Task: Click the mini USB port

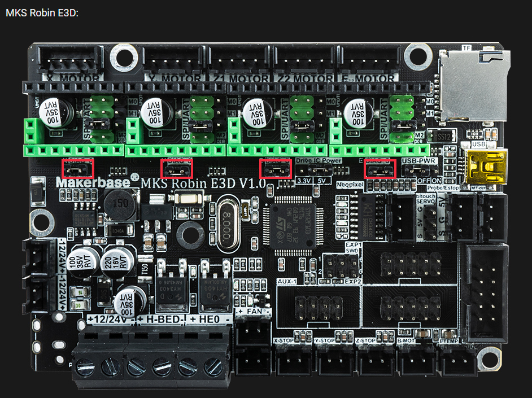Action: 485,167
